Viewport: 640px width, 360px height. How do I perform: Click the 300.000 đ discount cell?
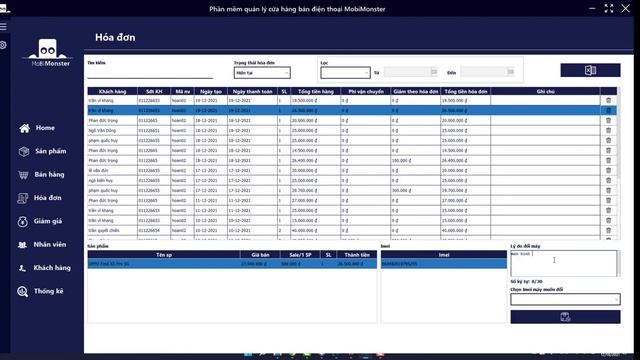click(416, 191)
